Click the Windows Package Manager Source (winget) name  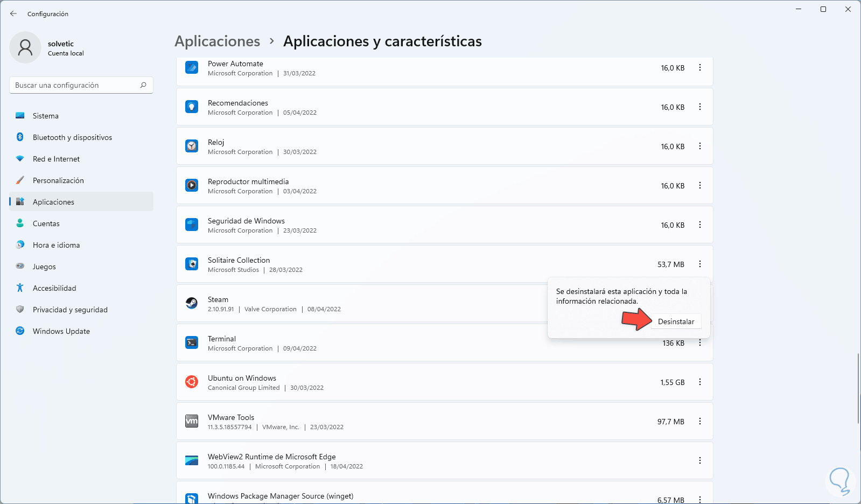281,496
